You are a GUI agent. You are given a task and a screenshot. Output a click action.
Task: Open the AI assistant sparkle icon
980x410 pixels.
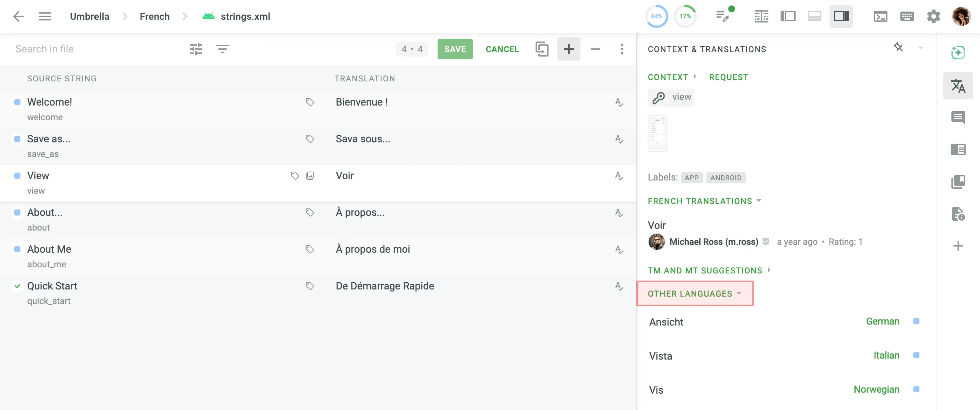[x=958, y=52]
